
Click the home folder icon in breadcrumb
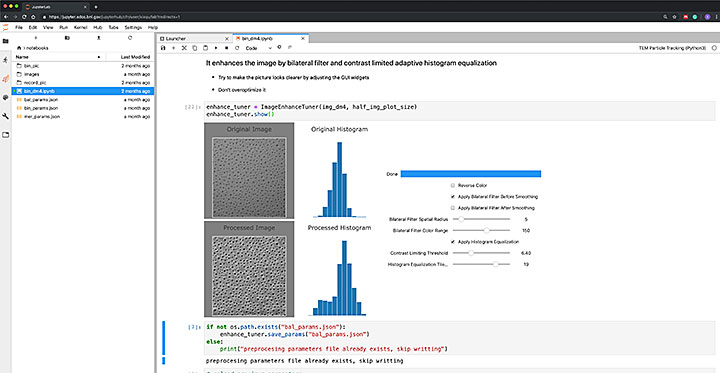coord(19,48)
